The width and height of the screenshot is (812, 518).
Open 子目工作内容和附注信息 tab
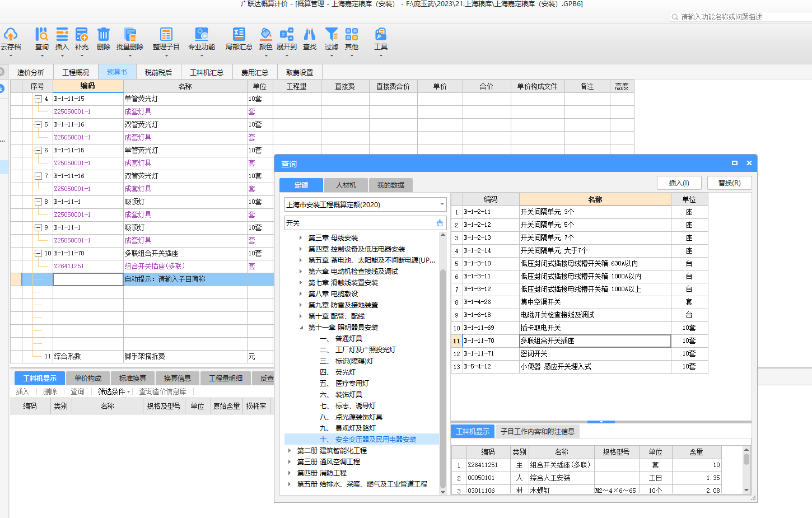click(x=538, y=431)
